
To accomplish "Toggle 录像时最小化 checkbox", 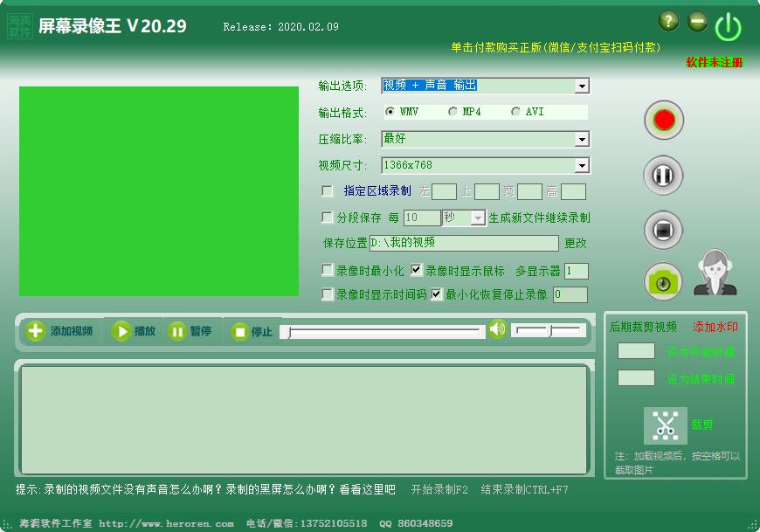I will click(x=328, y=270).
